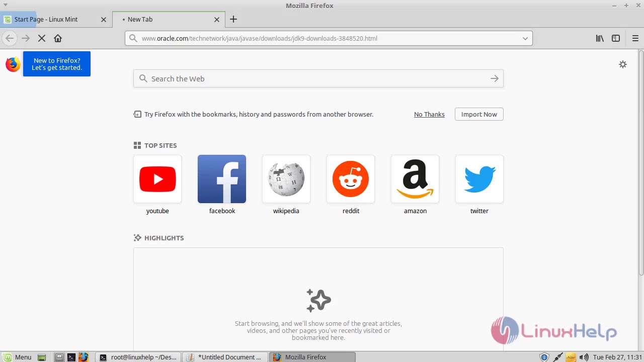Open the update manager shield icon
The height and width of the screenshot is (362, 644).
click(544, 357)
